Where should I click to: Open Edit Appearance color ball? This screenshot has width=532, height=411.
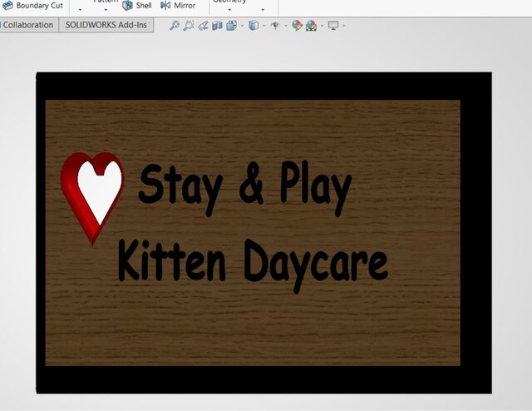(297, 26)
